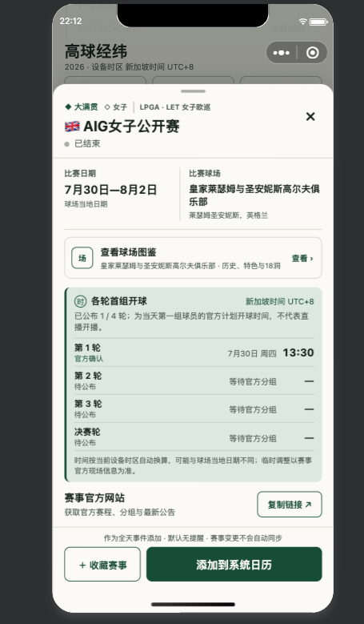Select the 第 3 轮 row

coord(194,409)
